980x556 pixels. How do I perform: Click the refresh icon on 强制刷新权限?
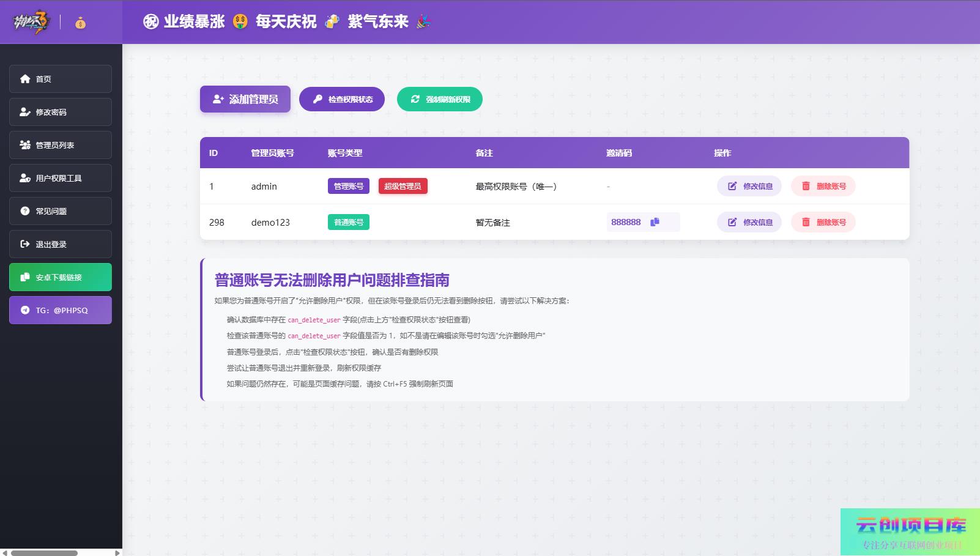click(415, 99)
